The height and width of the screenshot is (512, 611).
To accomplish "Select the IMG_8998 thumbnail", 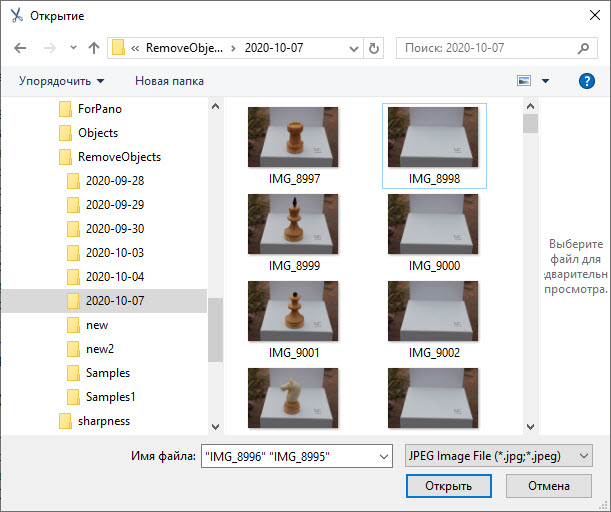I will click(x=433, y=137).
